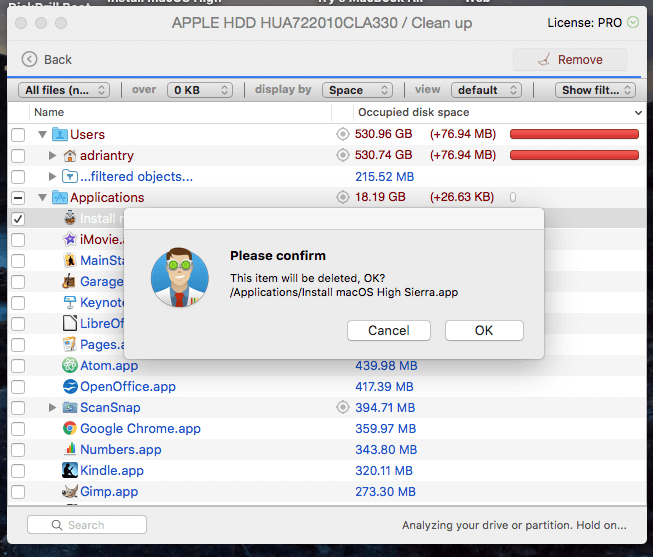Check the adriantry checkbox

pos(18,155)
